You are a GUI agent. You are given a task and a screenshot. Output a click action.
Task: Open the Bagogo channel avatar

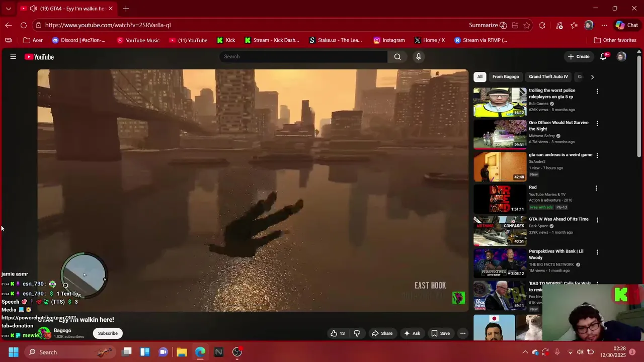tap(44, 333)
